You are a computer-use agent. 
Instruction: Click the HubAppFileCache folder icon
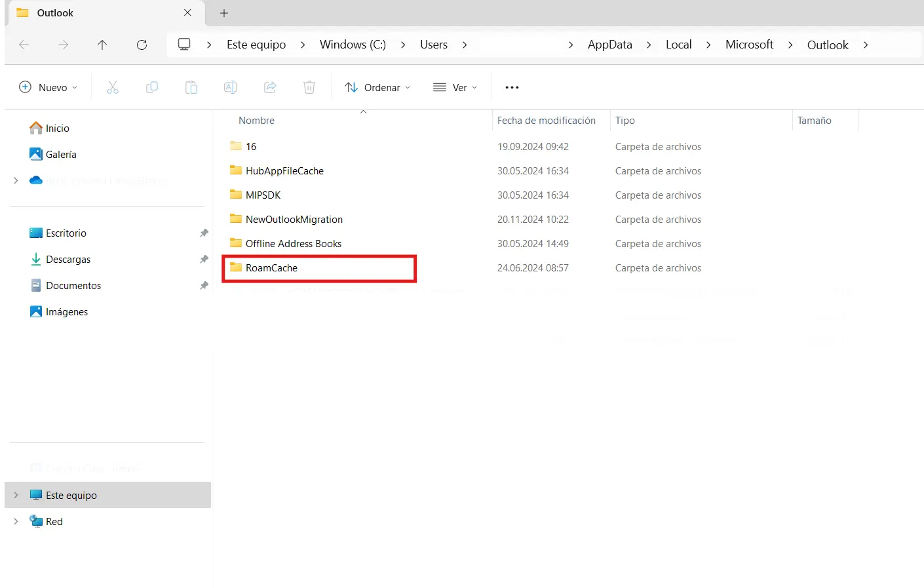(x=236, y=170)
